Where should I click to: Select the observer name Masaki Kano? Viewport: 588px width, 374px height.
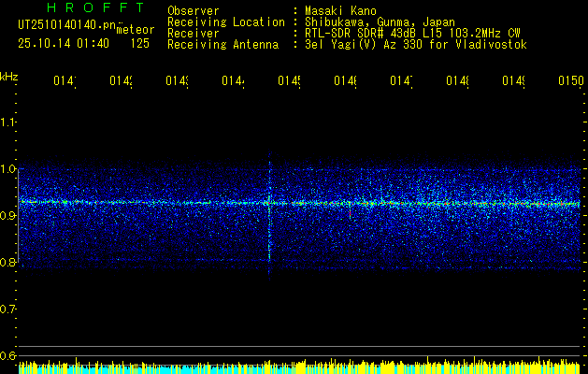[x=340, y=11]
